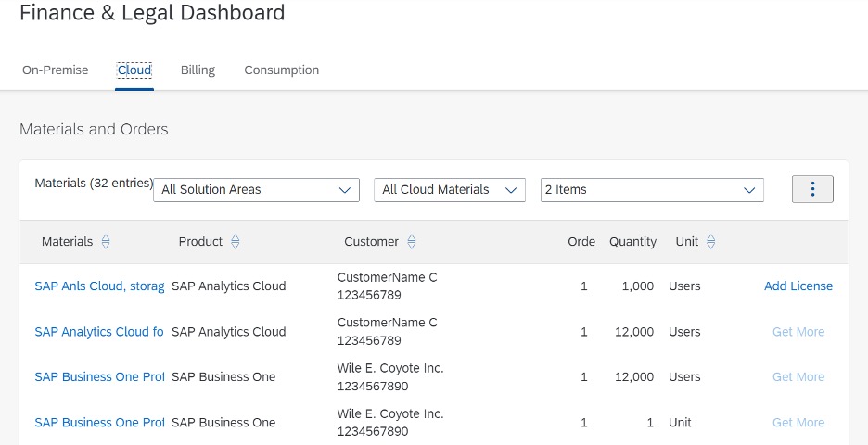Image resolution: width=868 pixels, height=445 pixels.
Task: Click the Customer column header
Action: [372, 242]
